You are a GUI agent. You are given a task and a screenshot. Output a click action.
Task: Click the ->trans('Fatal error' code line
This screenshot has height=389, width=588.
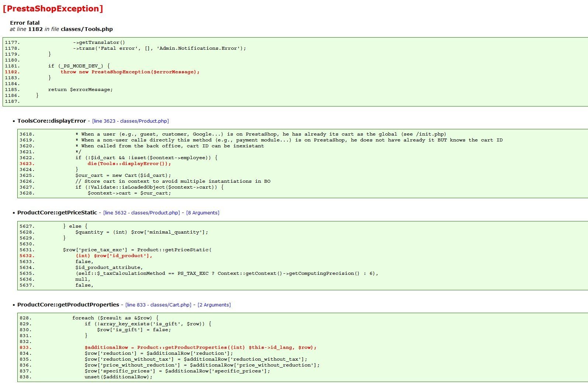tap(160, 48)
